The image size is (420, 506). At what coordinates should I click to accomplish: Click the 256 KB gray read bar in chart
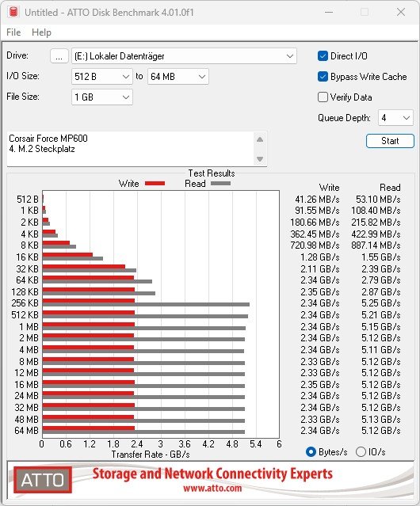(x=146, y=304)
